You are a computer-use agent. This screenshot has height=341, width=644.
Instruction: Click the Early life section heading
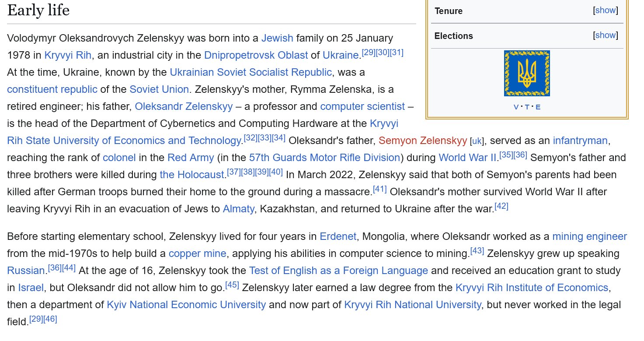pos(38,10)
